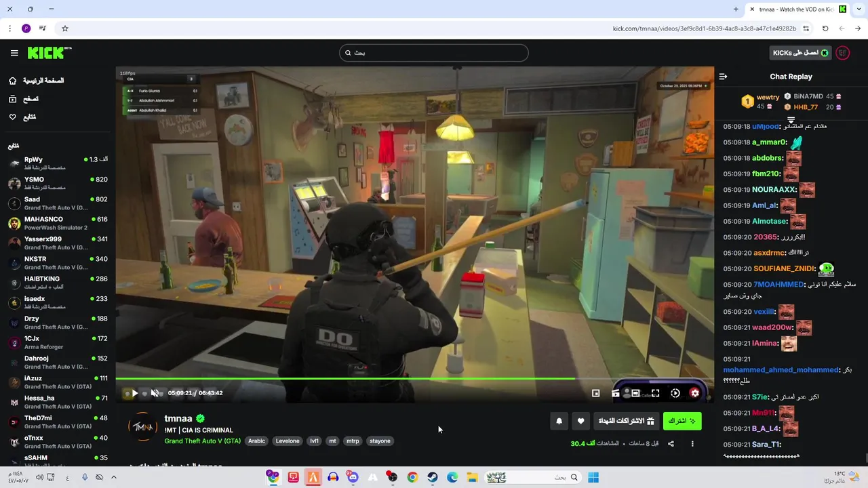This screenshot has width=868, height=488.
Task: Click wewtry top gifter in leaderboard
Action: (761, 102)
